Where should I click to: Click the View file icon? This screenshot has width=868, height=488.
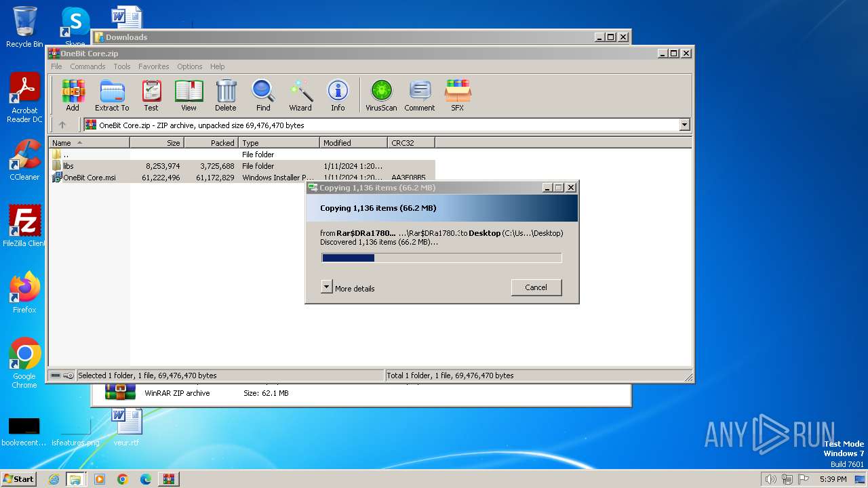click(189, 96)
